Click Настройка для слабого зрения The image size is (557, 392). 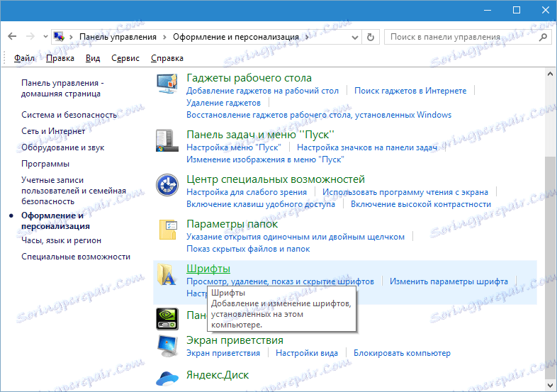(x=247, y=192)
